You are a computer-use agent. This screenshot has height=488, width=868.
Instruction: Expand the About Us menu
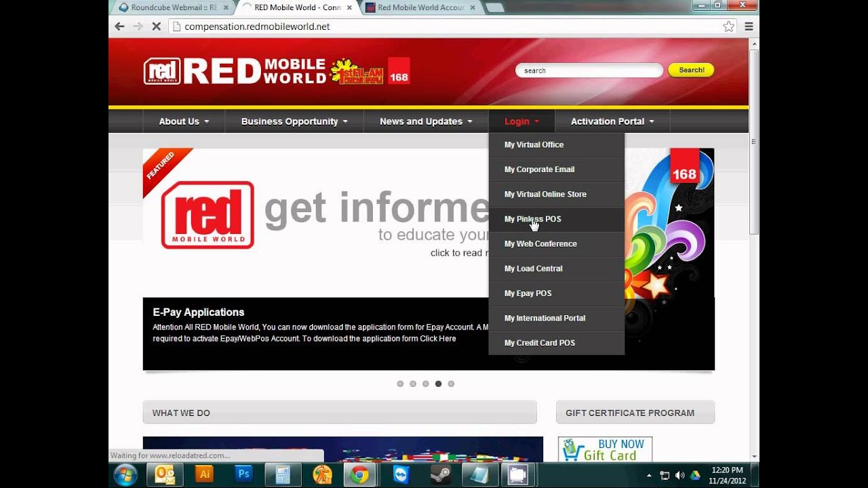(184, 121)
